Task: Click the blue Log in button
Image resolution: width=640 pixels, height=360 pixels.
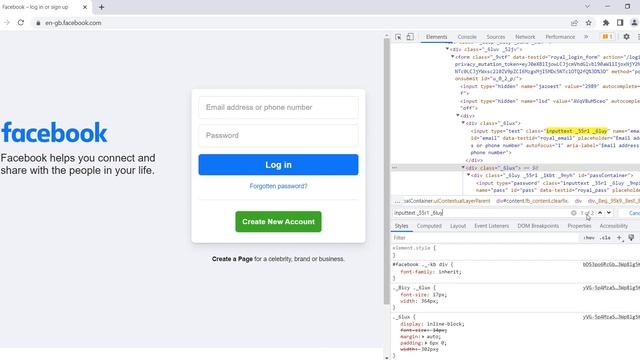Action: [278, 165]
